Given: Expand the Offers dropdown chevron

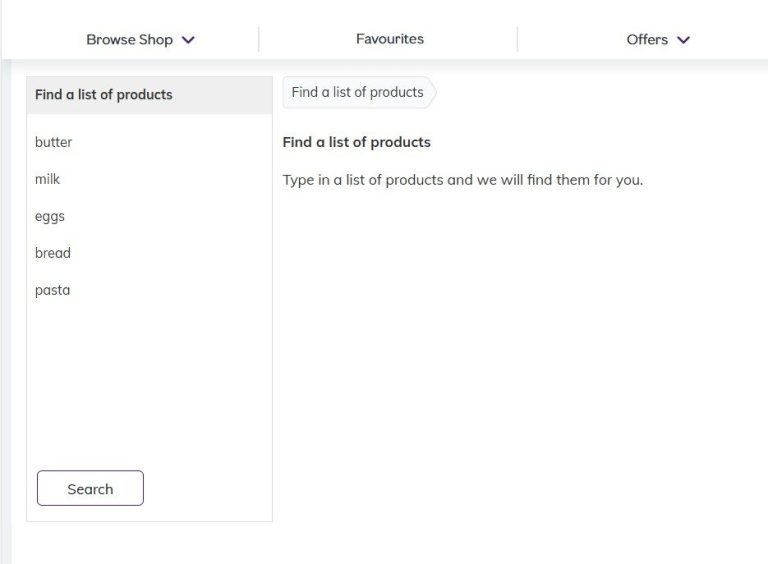Looking at the screenshot, I should pyautogui.click(x=683, y=40).
